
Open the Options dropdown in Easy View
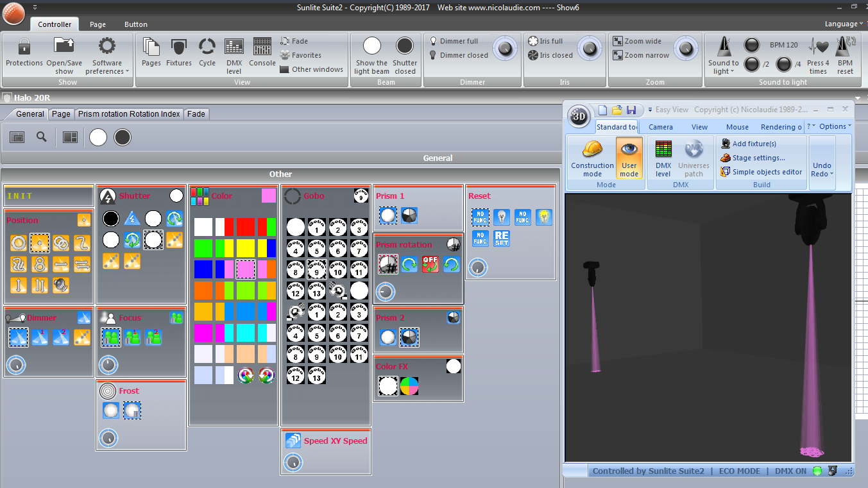pos(835,126)
